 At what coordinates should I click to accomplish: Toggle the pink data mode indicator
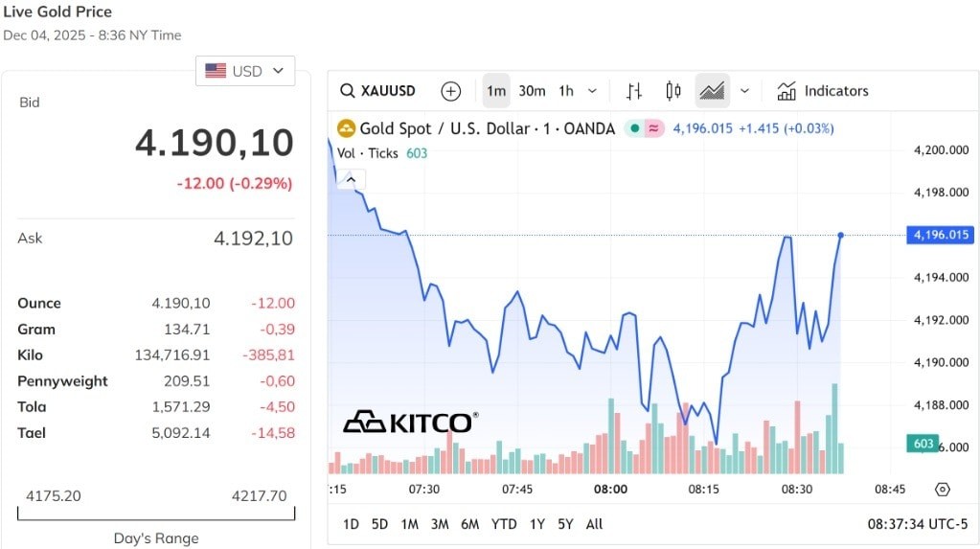(654, 128)
